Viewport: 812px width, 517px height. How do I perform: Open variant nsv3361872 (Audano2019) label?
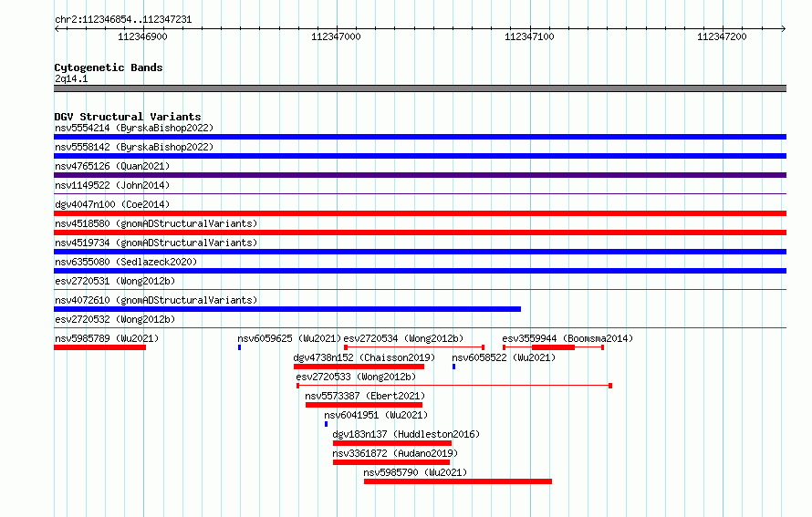tap(395, 453)
